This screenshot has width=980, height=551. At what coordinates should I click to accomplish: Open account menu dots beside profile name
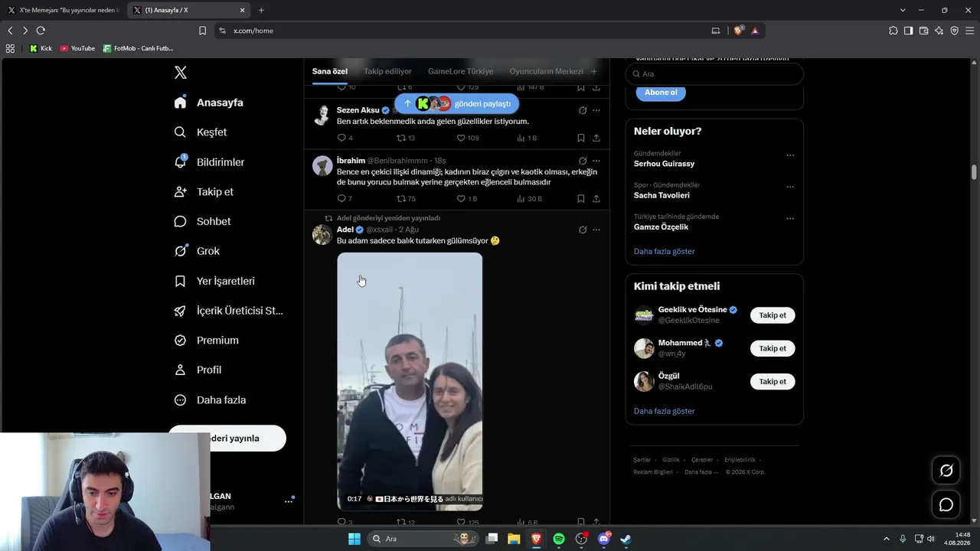tap(289, 501)
